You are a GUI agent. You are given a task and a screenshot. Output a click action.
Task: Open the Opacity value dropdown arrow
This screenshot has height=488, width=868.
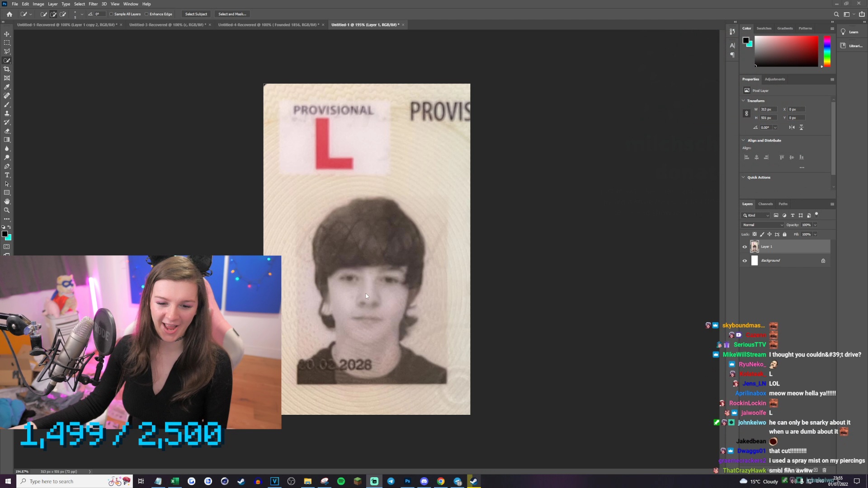click(815, 225)
